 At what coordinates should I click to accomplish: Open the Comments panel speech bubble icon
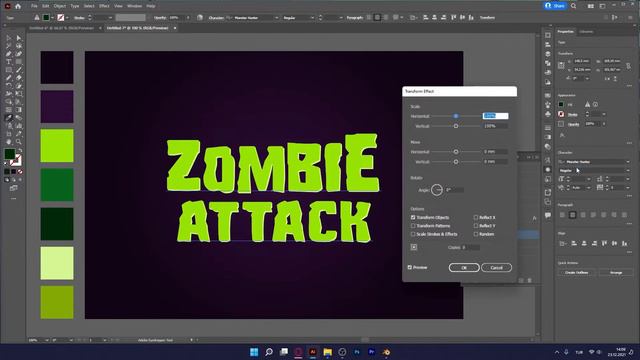coord(548,215)
